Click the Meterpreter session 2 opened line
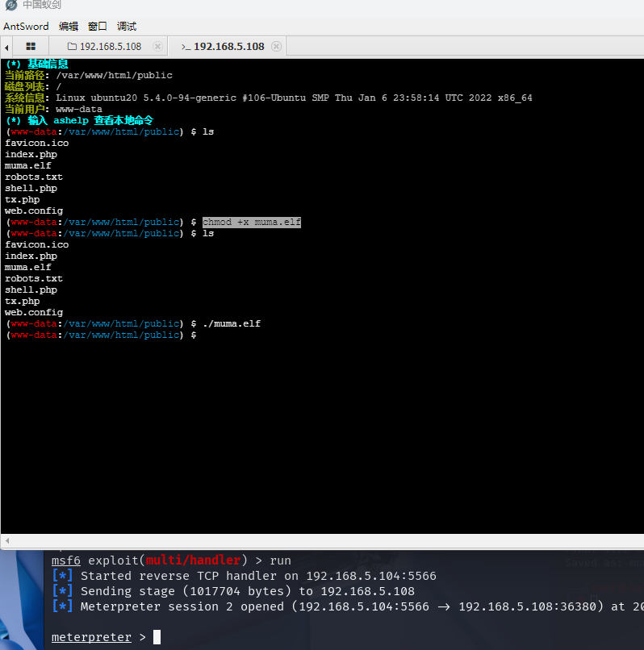 pos(348,606)
